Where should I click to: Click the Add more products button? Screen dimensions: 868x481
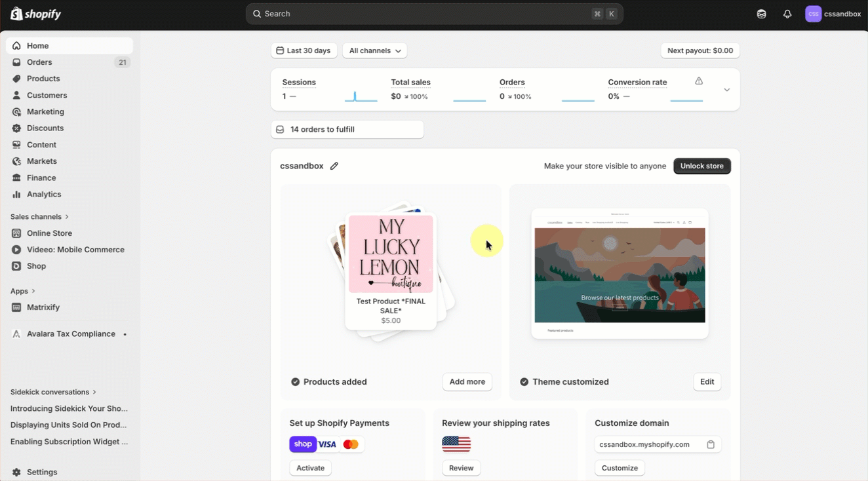(x=467, y=382)
